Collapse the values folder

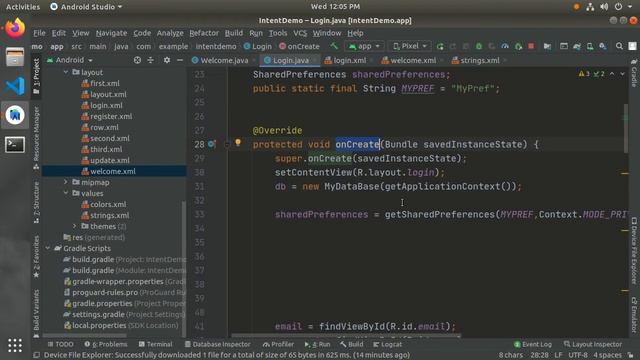[66, 193]
